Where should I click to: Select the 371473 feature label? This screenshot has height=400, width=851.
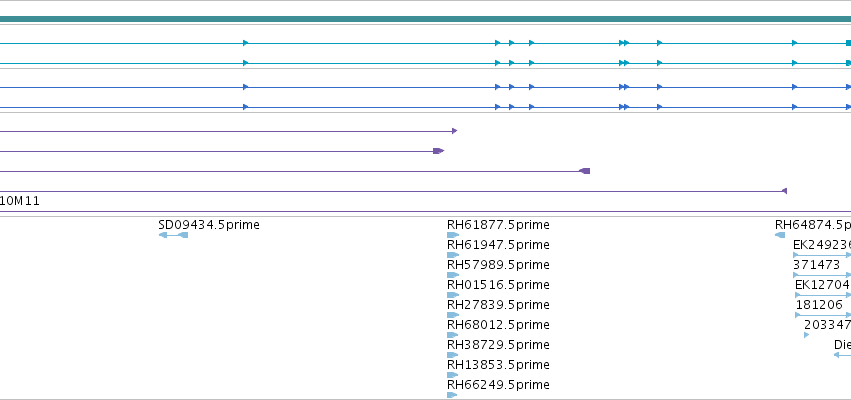pos(816,265)
